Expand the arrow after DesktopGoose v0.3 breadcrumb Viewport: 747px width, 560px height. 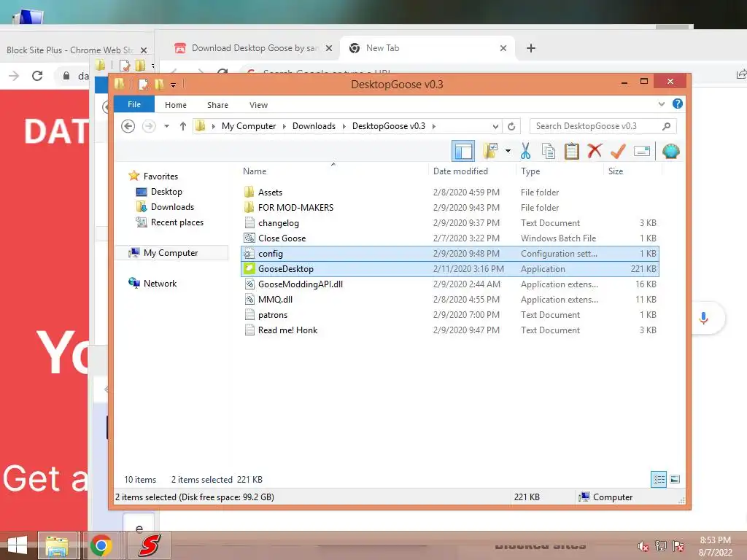click(433, 126)
